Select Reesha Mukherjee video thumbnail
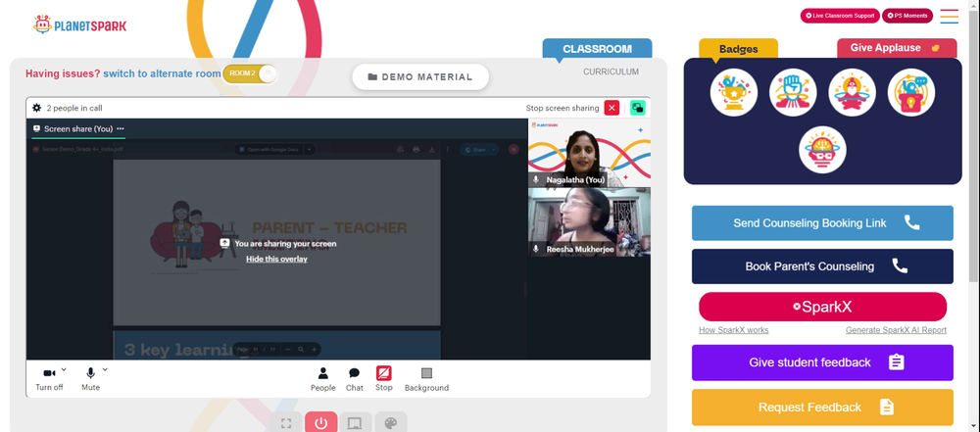 (589, 222)
